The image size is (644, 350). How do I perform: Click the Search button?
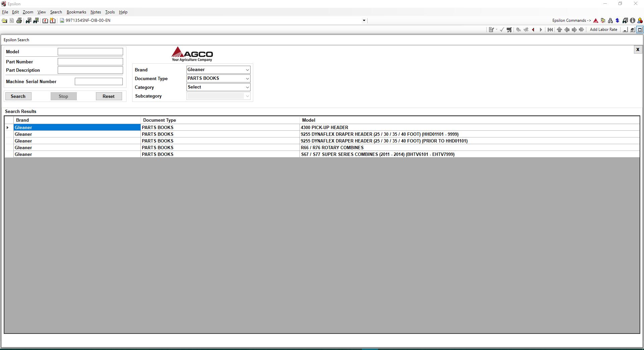(18, 96)
